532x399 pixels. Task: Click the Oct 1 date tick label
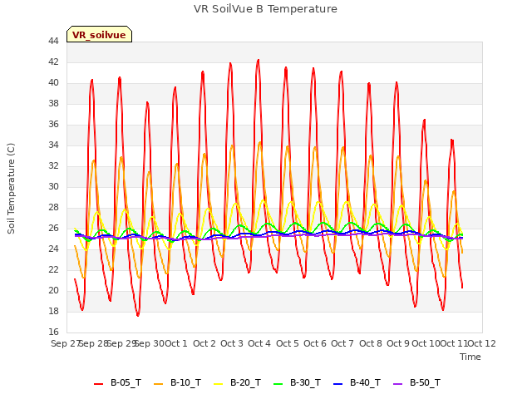pyautogui.click(x=176, y=343)
